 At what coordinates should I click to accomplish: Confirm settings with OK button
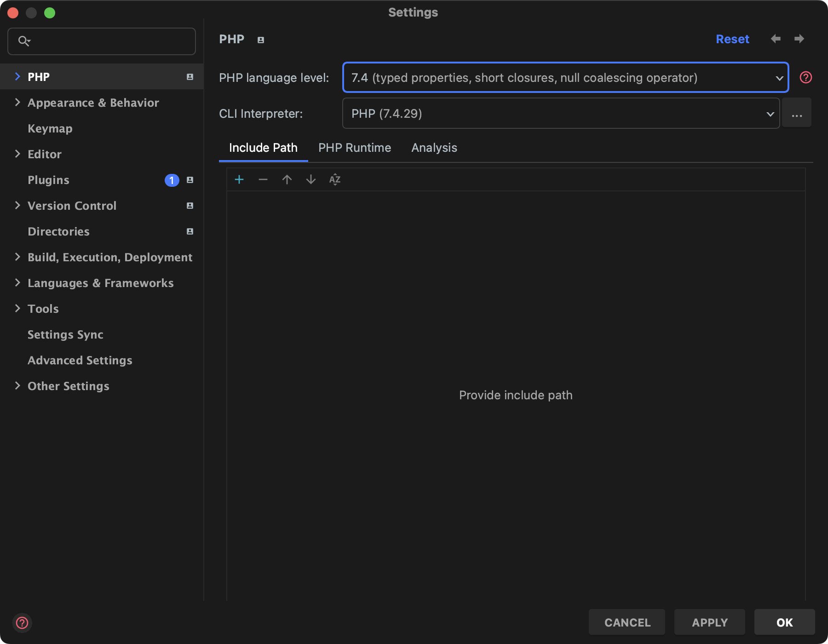tap(785, 622)
